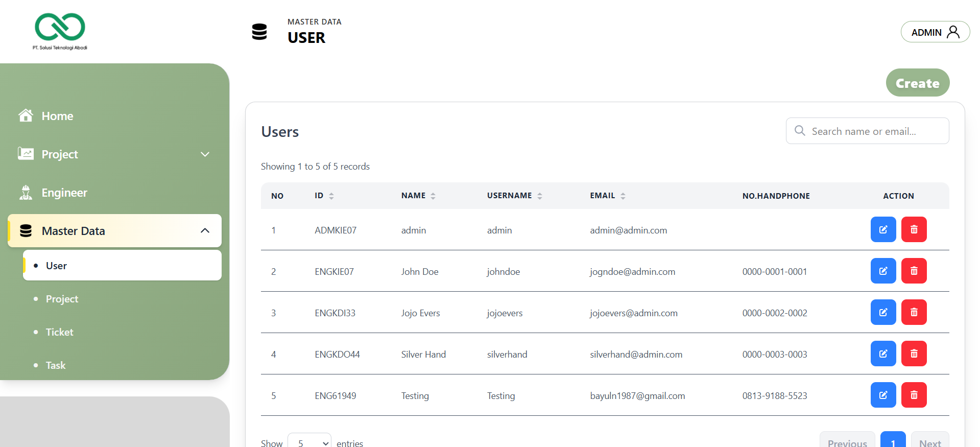
Task: Select the Ticket submenu item
Action: (x=123, y=332)
